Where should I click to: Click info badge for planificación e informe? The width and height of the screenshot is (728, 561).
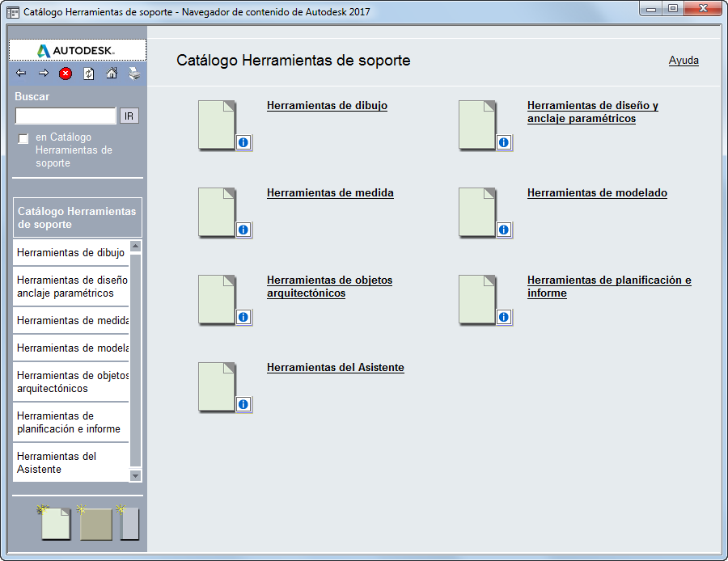504,317
